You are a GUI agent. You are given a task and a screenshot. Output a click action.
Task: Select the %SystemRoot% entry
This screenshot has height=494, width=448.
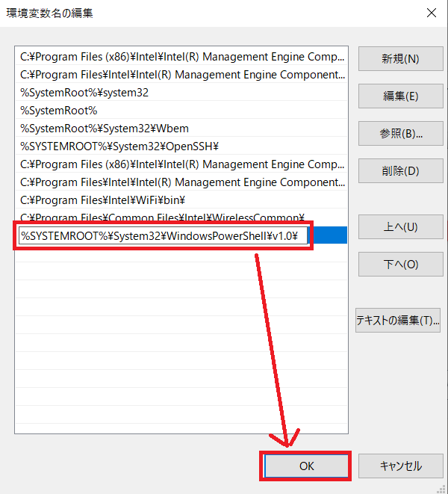point(181,111)
